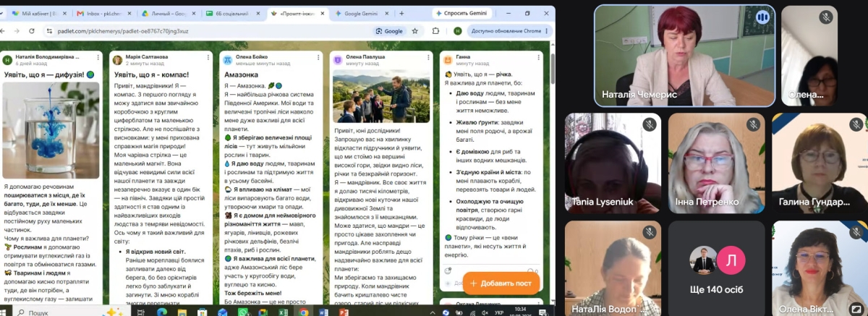Switch to the Google Gemini browser tab
The height and width of the screenshot is (316, 868).
(362, 13)
